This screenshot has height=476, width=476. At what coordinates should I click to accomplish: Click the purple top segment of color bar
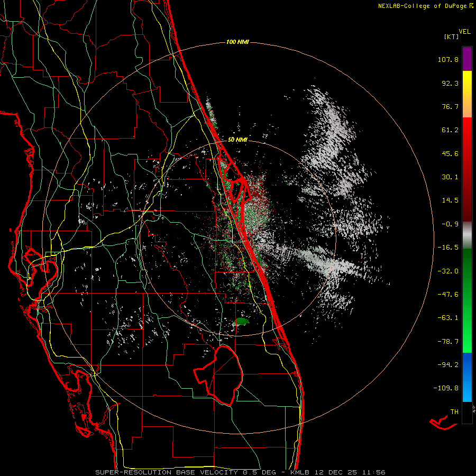467,59
